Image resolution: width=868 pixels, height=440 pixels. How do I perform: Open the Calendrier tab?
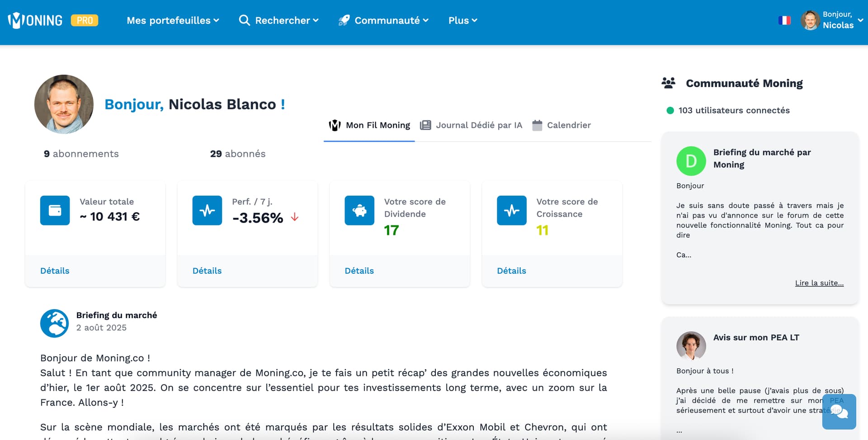pyautogui.click(x=561, y=125)
